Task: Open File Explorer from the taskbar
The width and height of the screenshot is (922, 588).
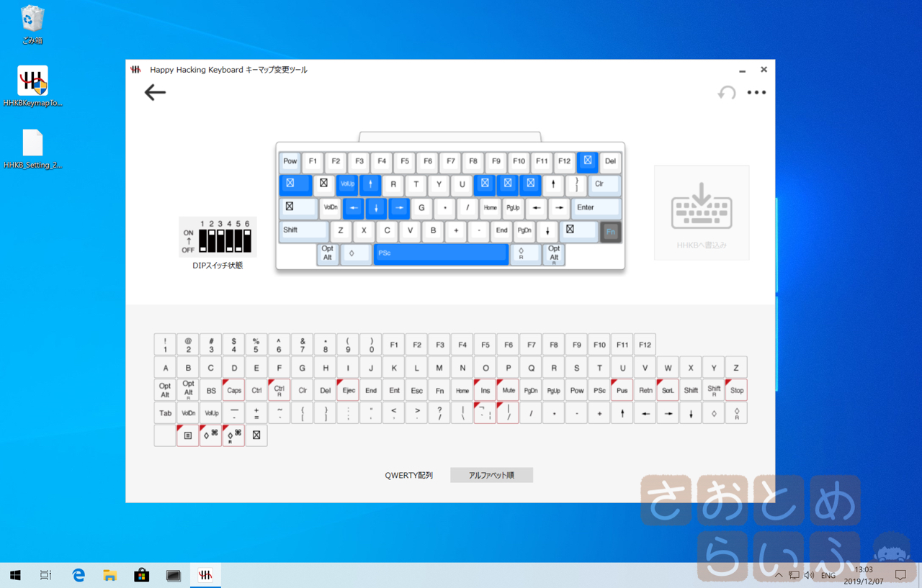Action: [x=109, y=575]
